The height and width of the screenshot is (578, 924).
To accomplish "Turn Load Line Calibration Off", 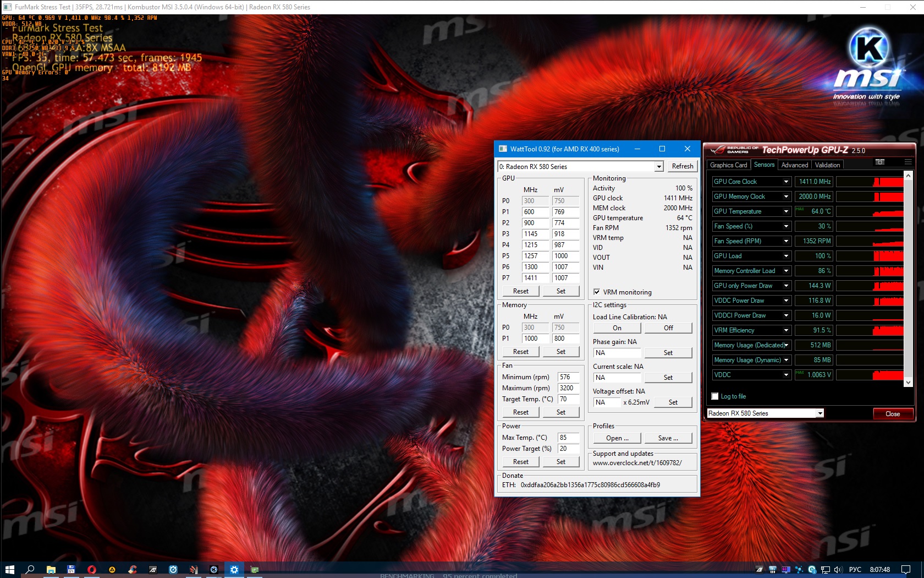I will [x=668, y=328].
